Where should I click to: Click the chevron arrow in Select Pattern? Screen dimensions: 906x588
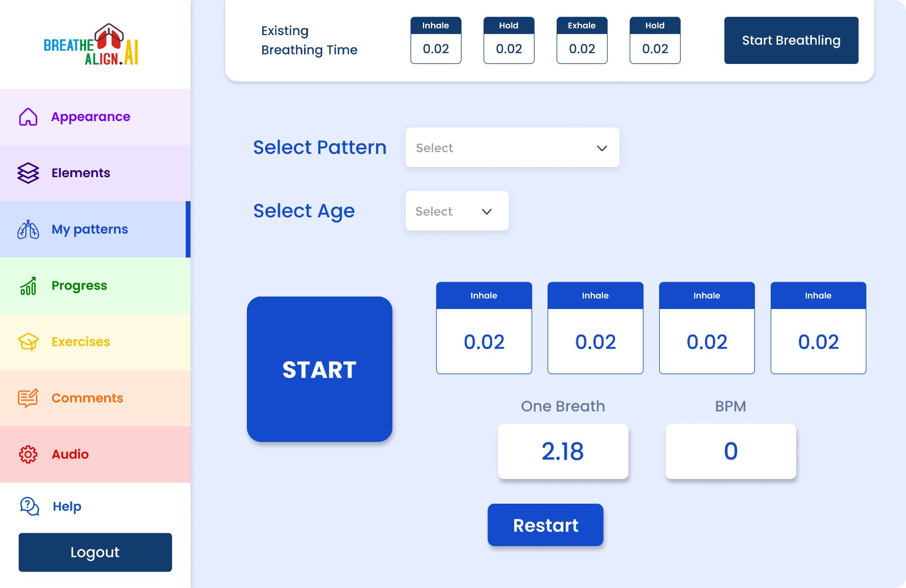click(x=602, y=148)
